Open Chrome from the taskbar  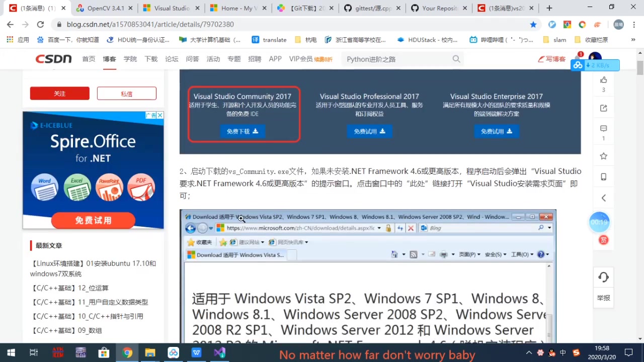[127, 352]
